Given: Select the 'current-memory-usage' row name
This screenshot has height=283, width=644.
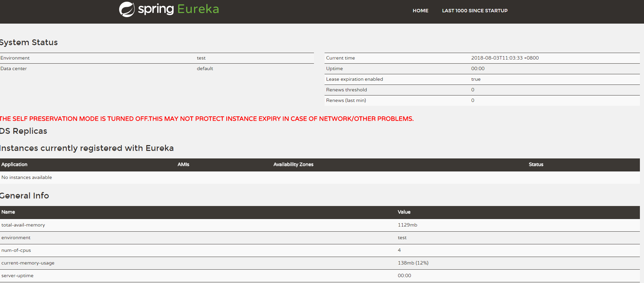Looking at the screenshot, I should pos(28,263).
